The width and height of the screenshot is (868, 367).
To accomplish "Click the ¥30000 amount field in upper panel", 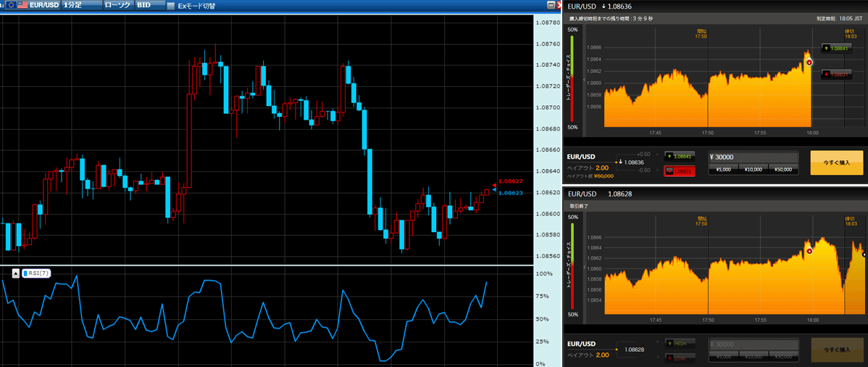I will tap(754, 157).
